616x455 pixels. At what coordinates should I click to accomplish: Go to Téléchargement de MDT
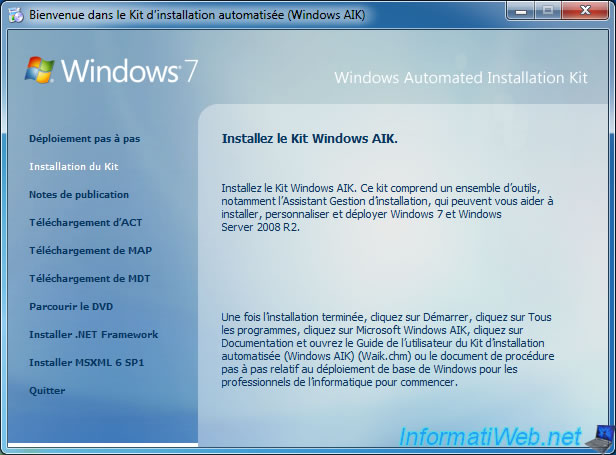click(x=90, y=279)
